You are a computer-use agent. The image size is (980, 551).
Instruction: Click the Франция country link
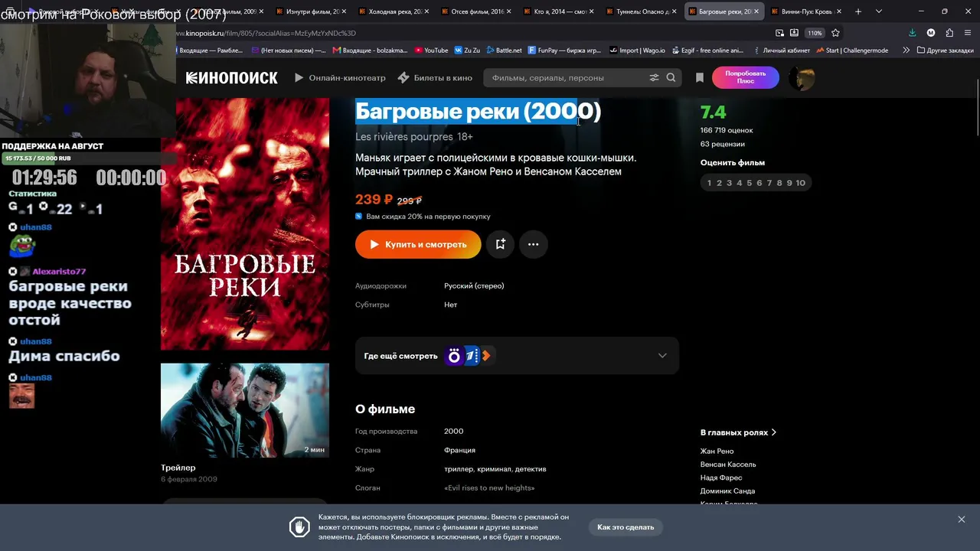tap(459, 450)
